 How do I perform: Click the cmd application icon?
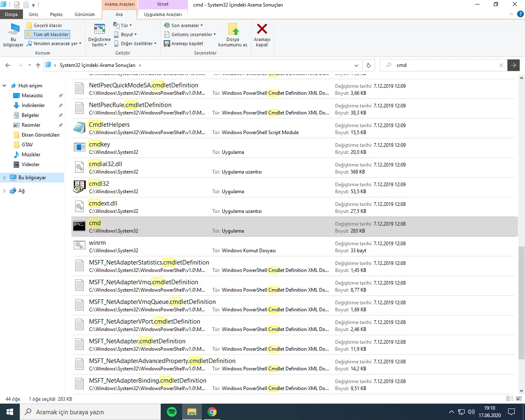pos(79,226)
